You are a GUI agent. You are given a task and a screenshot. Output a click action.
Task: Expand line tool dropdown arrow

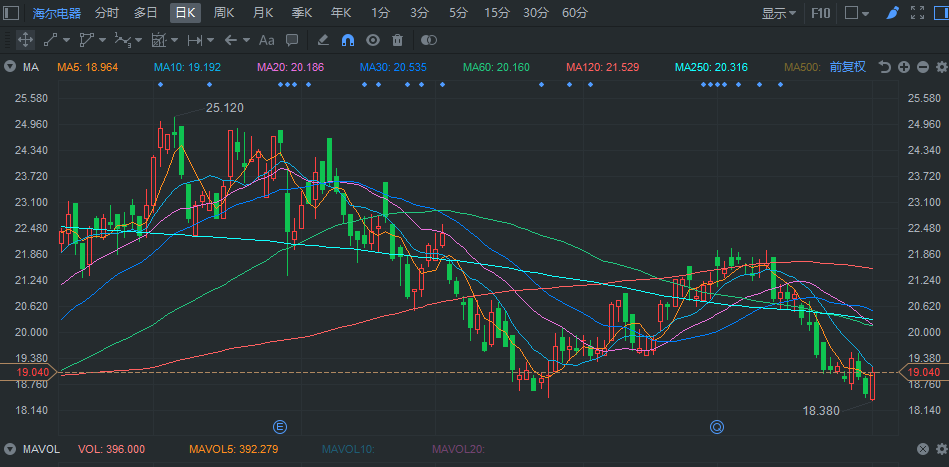coord(66,41)
